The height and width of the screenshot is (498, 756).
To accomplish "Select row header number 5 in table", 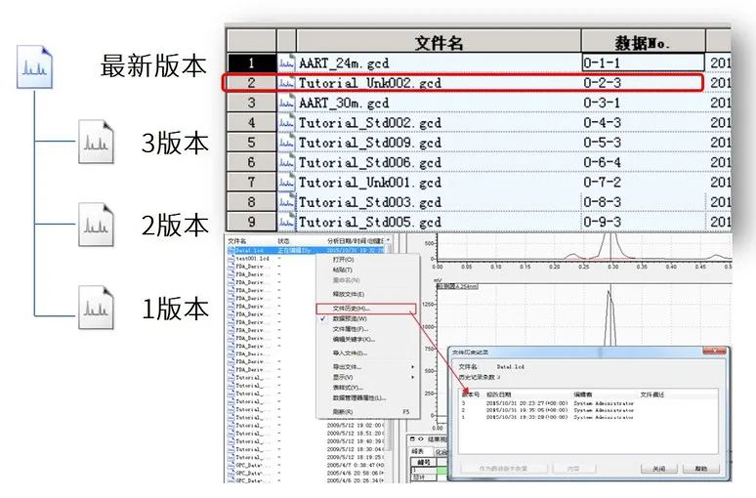I will point(251,143).
